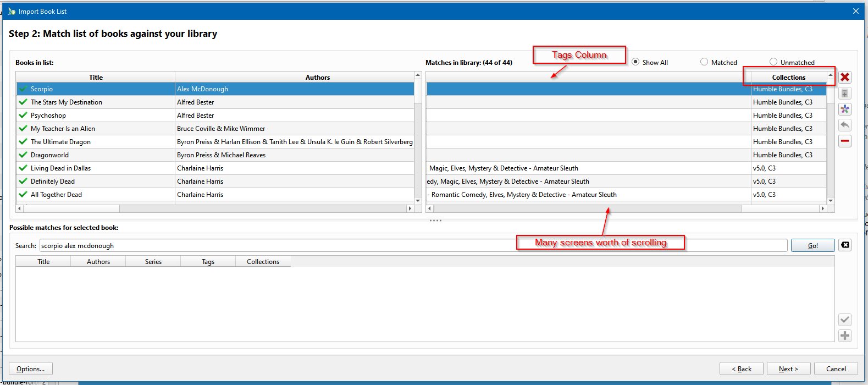Click the books list horizontal scroll right arrow
Image resolution: width=868 pixels, height=385 pixels.
[x=410, y=208]
